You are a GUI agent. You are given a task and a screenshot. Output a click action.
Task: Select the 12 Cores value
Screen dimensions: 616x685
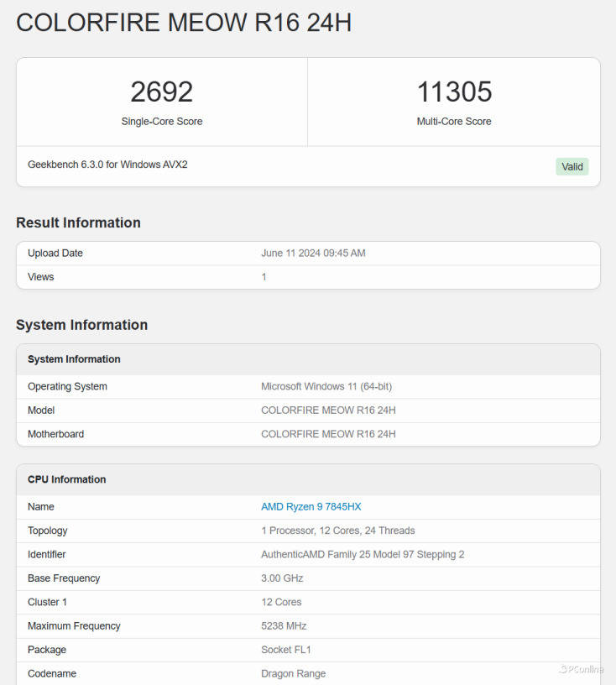(281, 602)
